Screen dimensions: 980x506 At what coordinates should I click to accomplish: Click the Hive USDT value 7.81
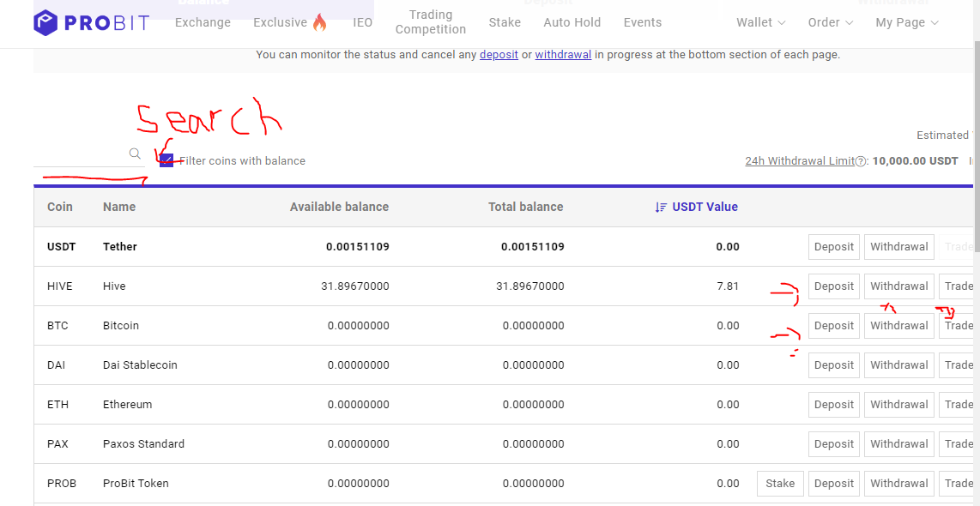tap(728, 286)
